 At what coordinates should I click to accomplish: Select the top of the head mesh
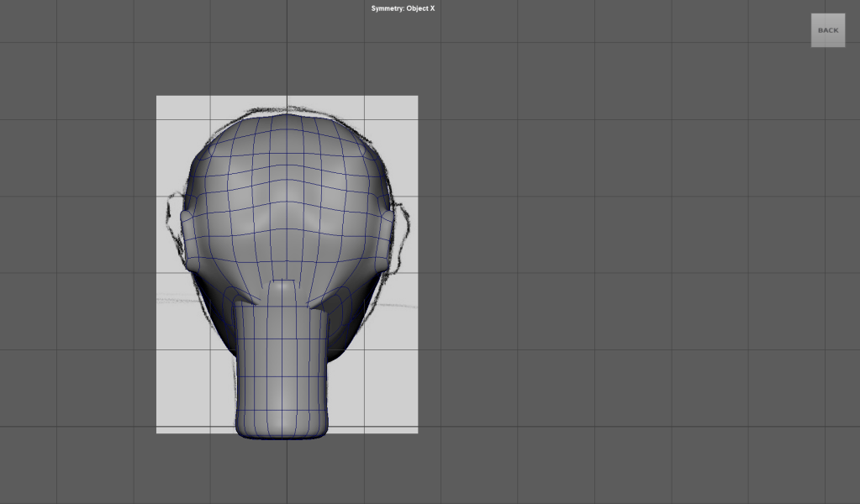287,126
